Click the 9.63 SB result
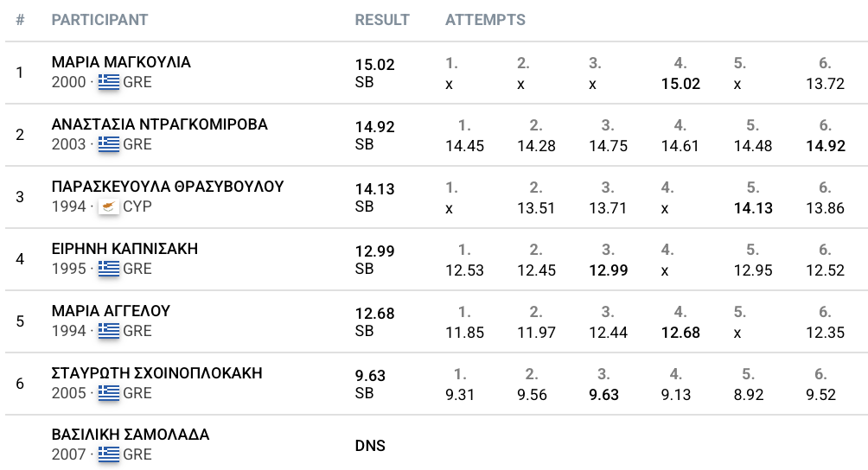 [x=370, y=384]
